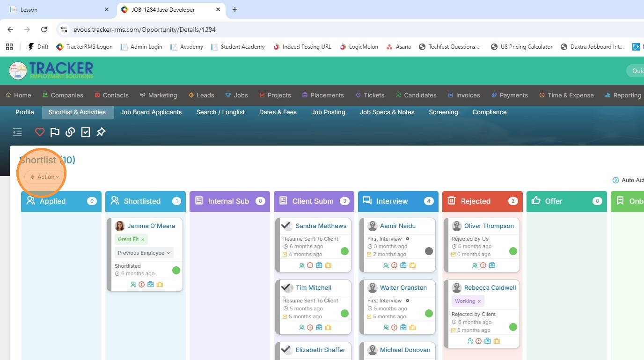Switch to the Job Board Applicants tab

point(151,112)
